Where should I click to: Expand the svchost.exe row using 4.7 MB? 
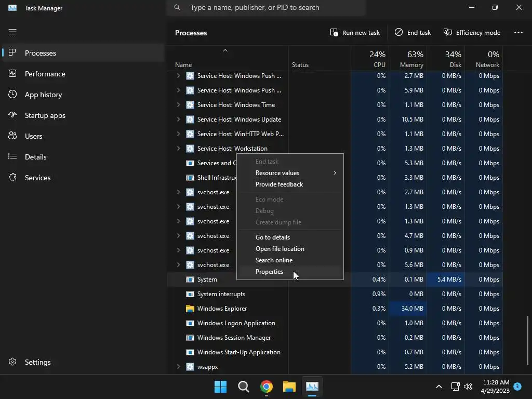coord(179,236)
